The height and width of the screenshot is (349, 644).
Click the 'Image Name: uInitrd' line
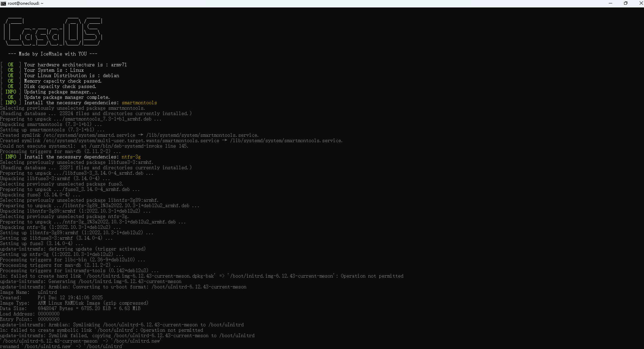(28, 292)
